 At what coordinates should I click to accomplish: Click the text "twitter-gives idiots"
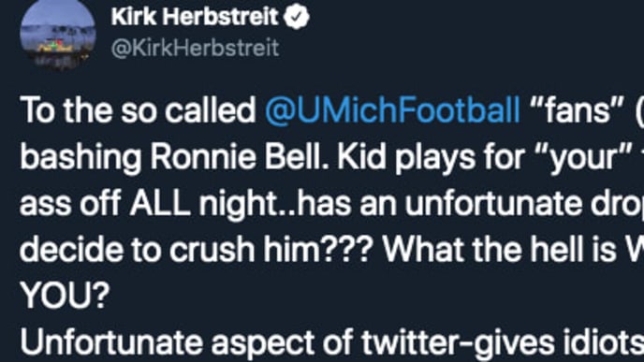500,342
